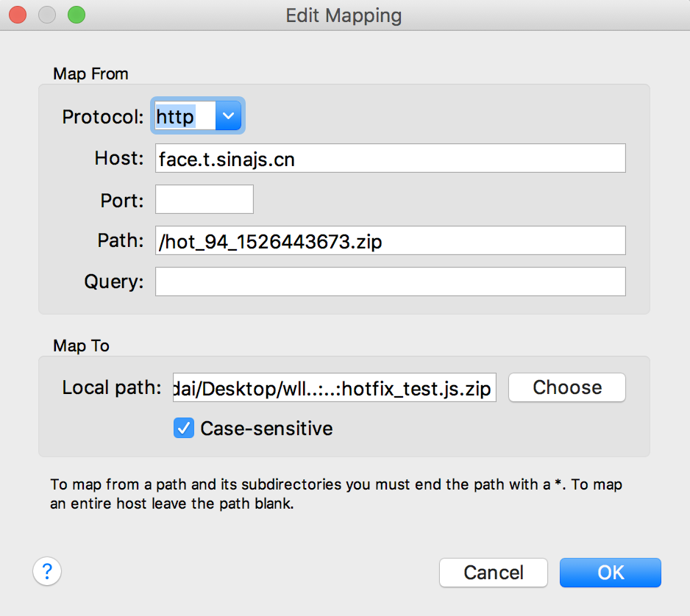The height and width of the screenshot is (616, 690).
Task: Click the Protocol label
Action: [103, 117]
